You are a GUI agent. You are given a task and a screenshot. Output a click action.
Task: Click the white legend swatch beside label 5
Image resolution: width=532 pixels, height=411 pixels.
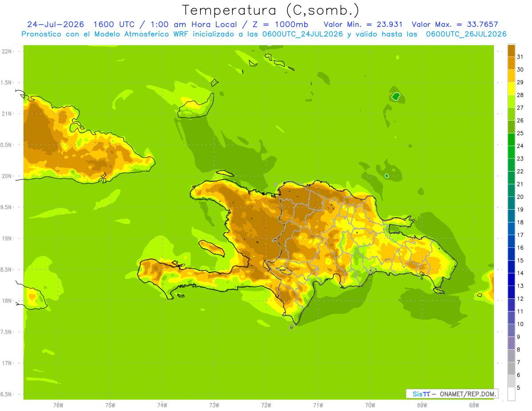pyautogui.click(x=511, y=394)
